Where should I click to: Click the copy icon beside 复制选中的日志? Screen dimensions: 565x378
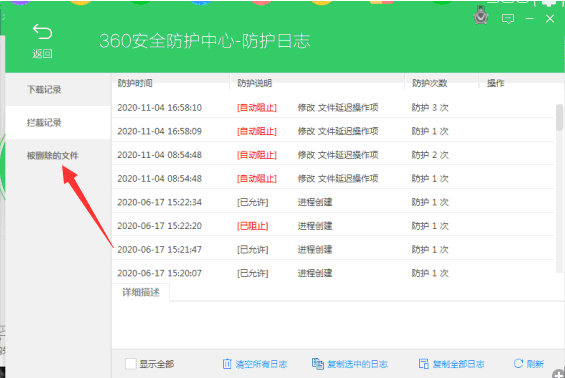pos(317,364)
